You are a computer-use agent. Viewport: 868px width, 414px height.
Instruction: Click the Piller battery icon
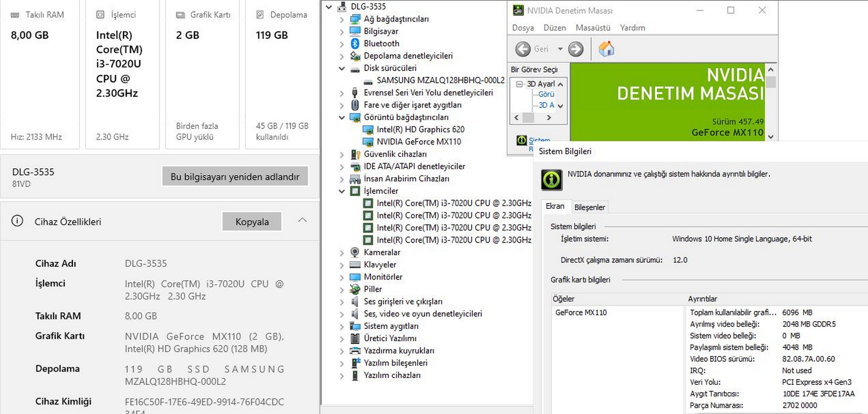click(355, 289)
